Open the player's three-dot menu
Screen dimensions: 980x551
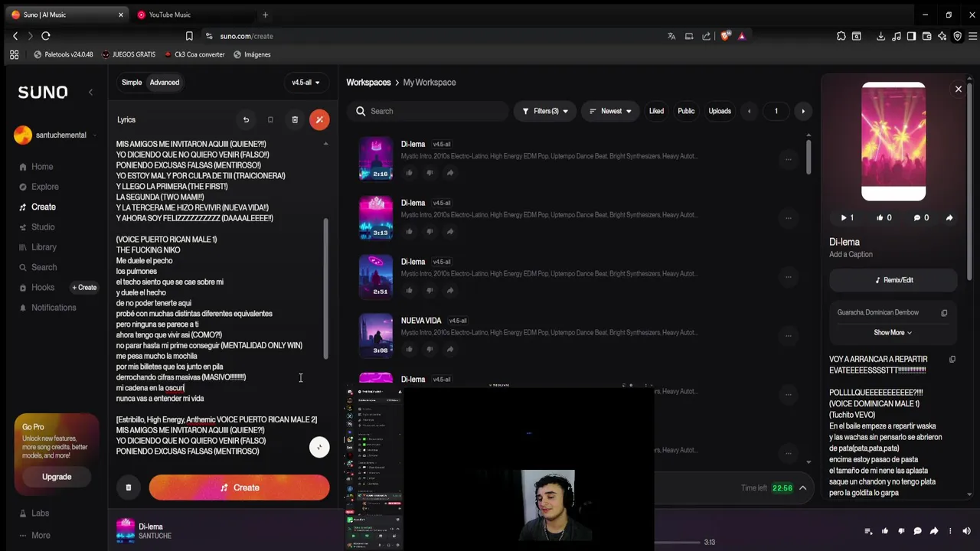(x=950, y=531)
